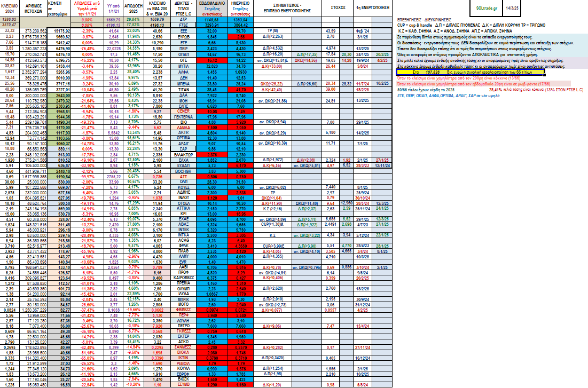
Task: Click the loss percentage cell -76,48%
Action: click(88, 49)
